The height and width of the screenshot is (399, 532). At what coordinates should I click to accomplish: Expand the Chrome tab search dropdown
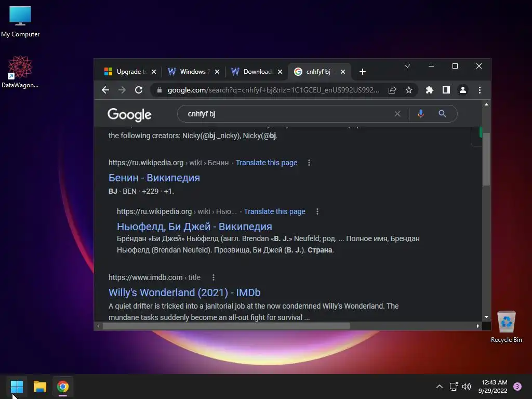[x=407, y=66]
